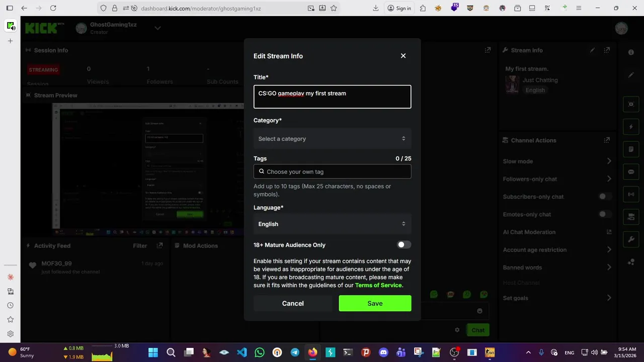Pop out the Stream info panel
The width and height of the screenshot is (644, 362).
tap(607, 50)
